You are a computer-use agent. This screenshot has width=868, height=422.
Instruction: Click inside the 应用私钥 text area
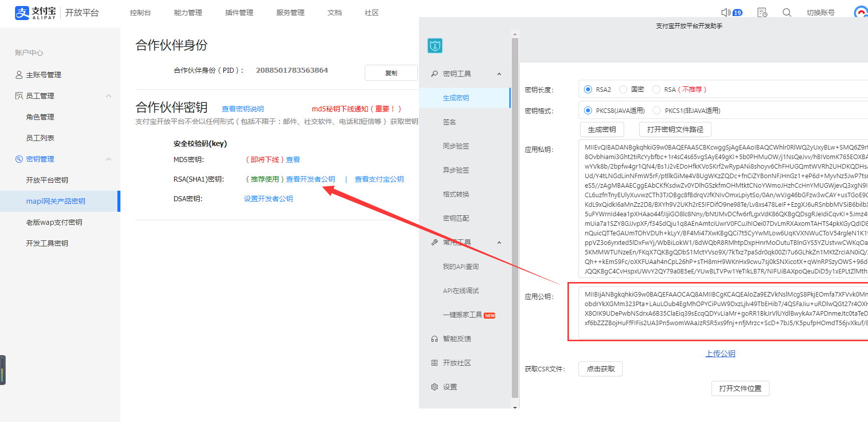723,209
